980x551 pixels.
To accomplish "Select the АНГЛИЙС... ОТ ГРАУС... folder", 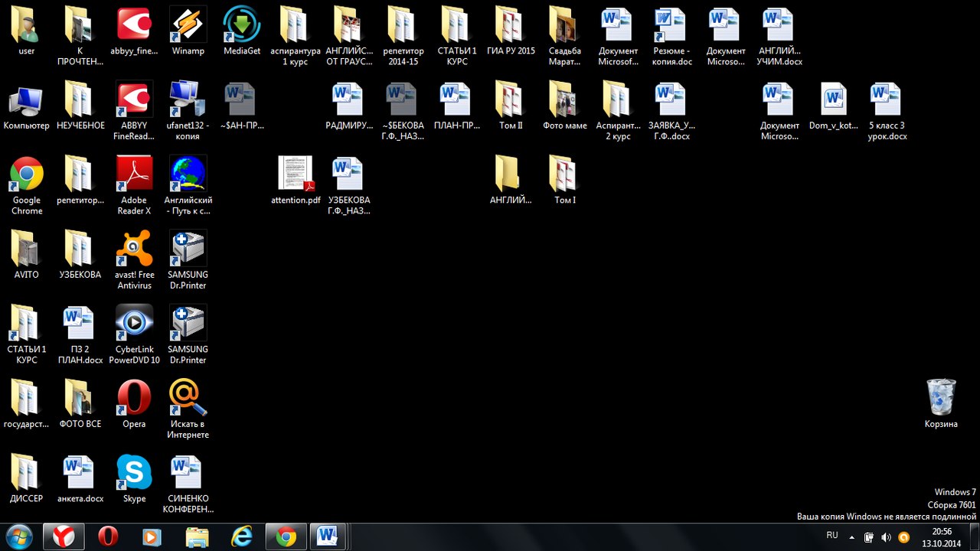I will (349, 35).
